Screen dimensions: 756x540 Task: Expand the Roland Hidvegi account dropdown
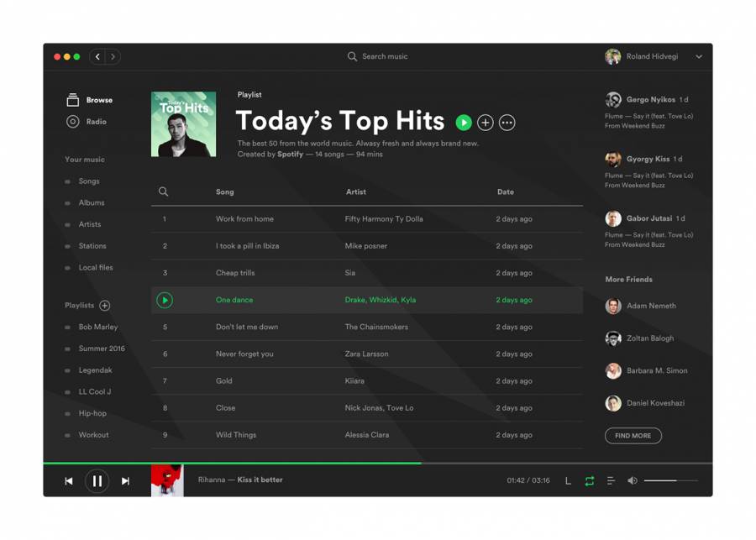click(x=699, y=57)
